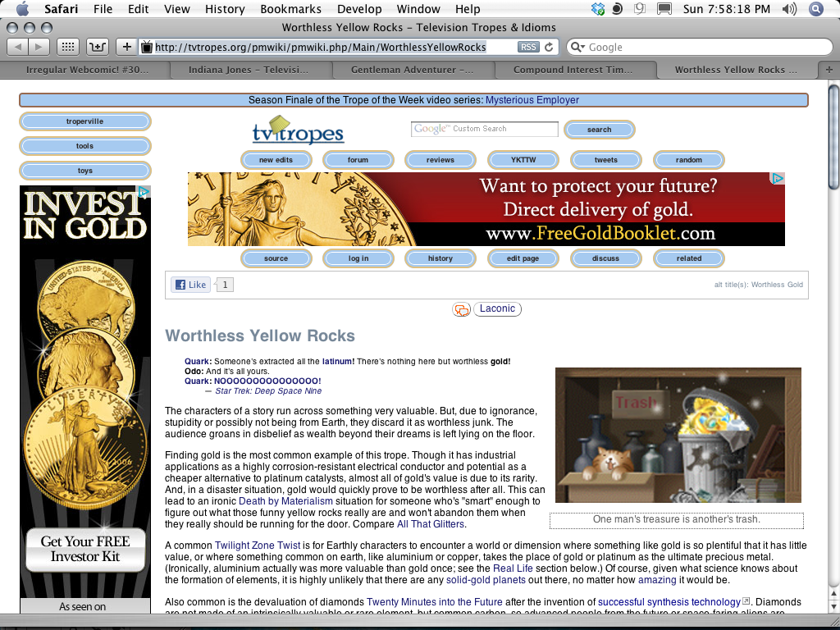Add bookmark with the plus toolbar button
840x630 pixels.
[x=126, y=47]
